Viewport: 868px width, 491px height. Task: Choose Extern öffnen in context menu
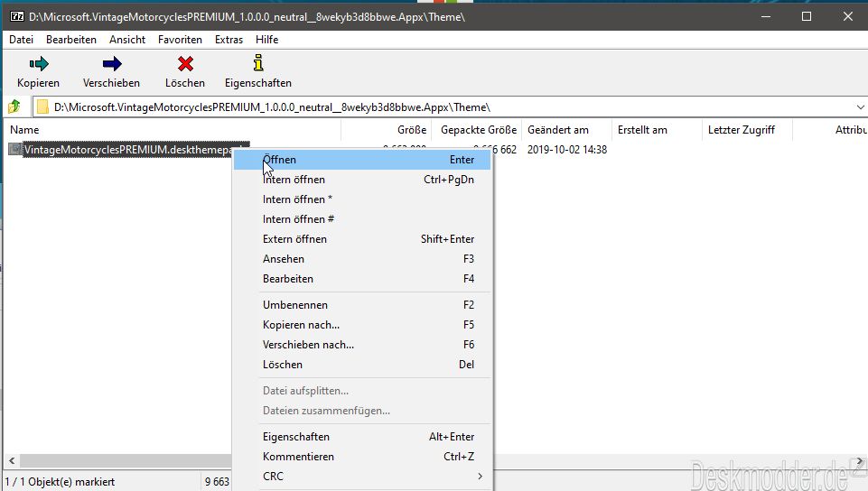pos(362,239)
